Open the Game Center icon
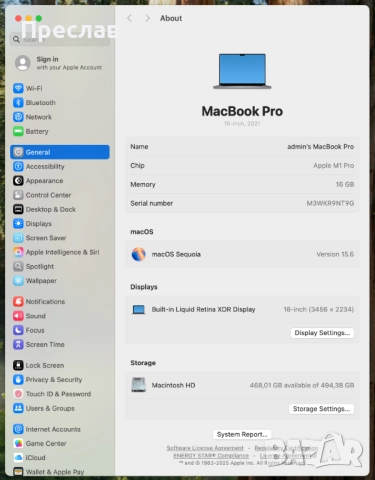Screen dimensions: 375x480 pos(18,443)
